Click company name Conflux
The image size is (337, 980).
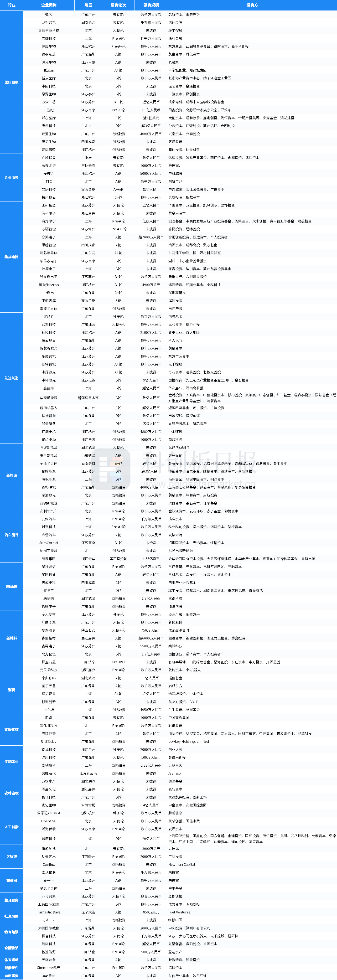pos(49,865)
